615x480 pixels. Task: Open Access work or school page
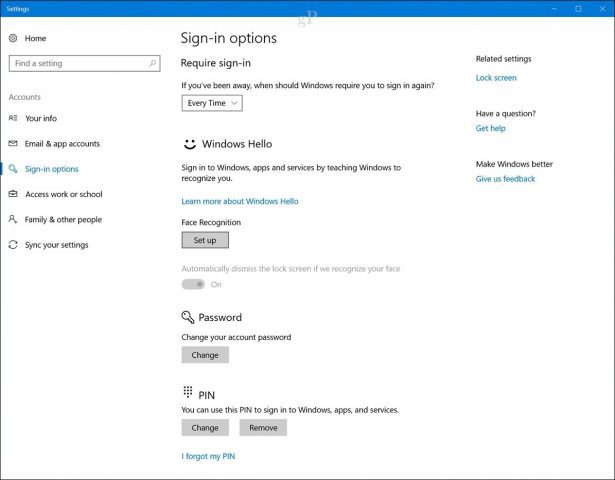pyautogui.click(x=64, y=194)
